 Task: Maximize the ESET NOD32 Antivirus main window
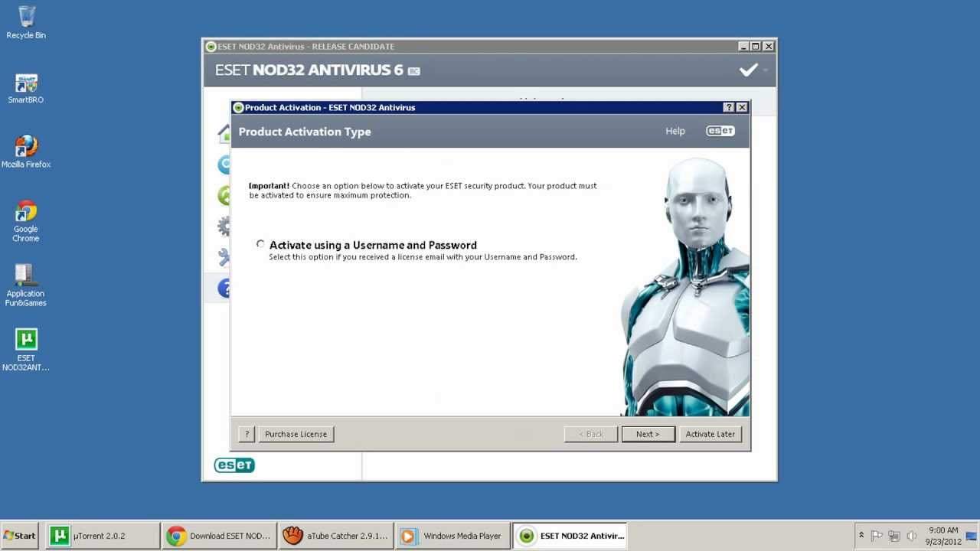755,47
